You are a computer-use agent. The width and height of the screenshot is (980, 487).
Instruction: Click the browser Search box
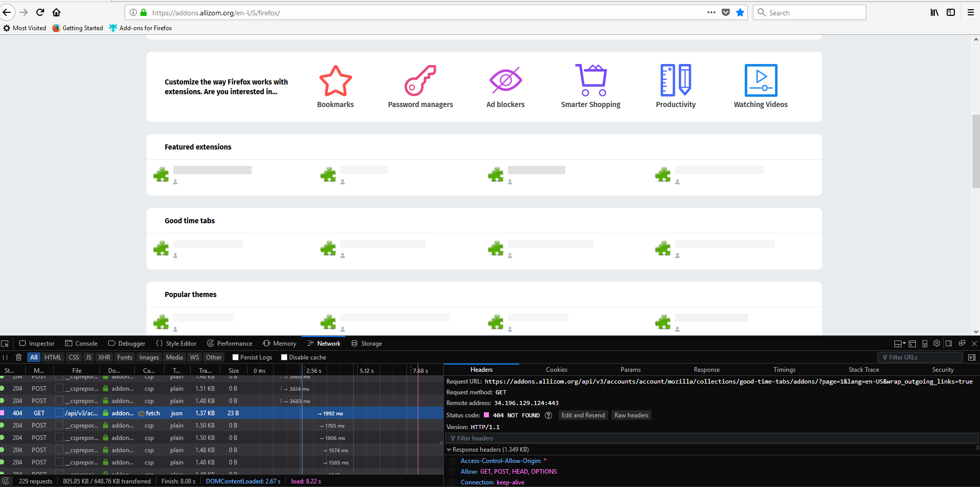809,12
